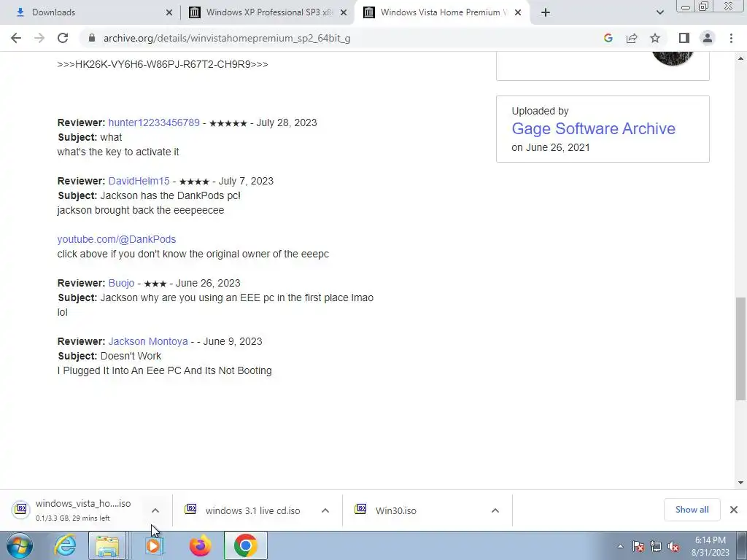Open reviewer DavidHelm15's profile
747x560 pixels.
(139, 181)
